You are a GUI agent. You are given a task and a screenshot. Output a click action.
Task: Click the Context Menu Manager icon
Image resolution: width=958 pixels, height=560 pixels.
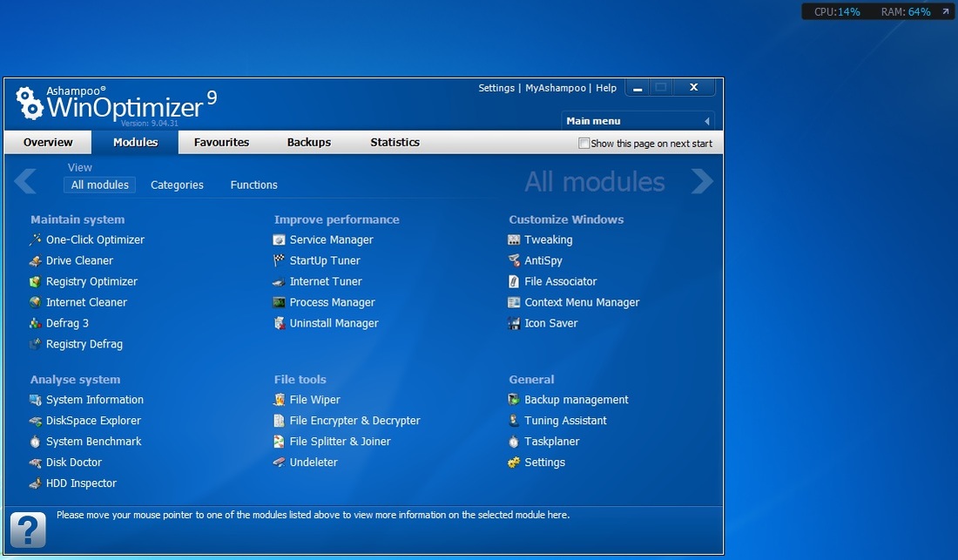point(514,302)
